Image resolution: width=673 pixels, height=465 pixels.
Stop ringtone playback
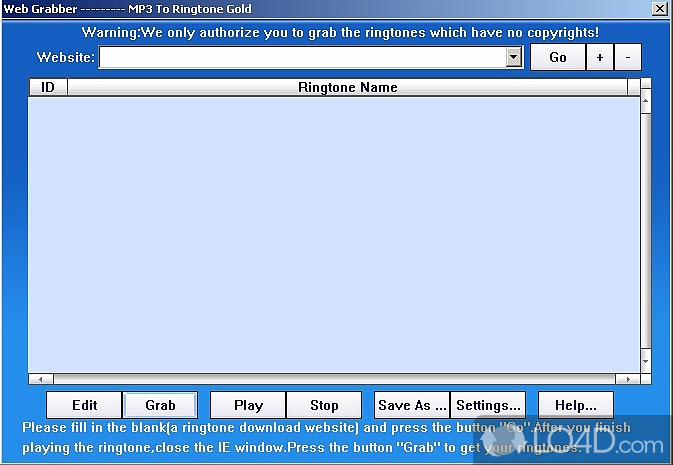(x=324, y=405)
